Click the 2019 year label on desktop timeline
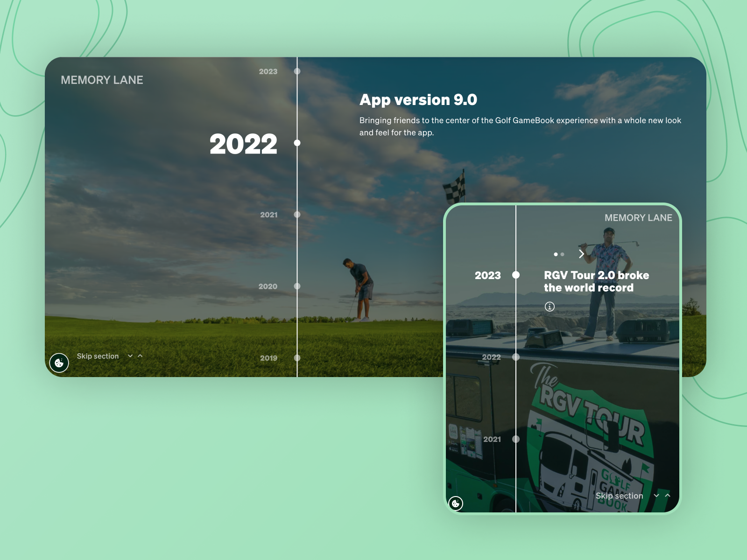This screenshot has width=747, height=560. [x=268, y=358]
